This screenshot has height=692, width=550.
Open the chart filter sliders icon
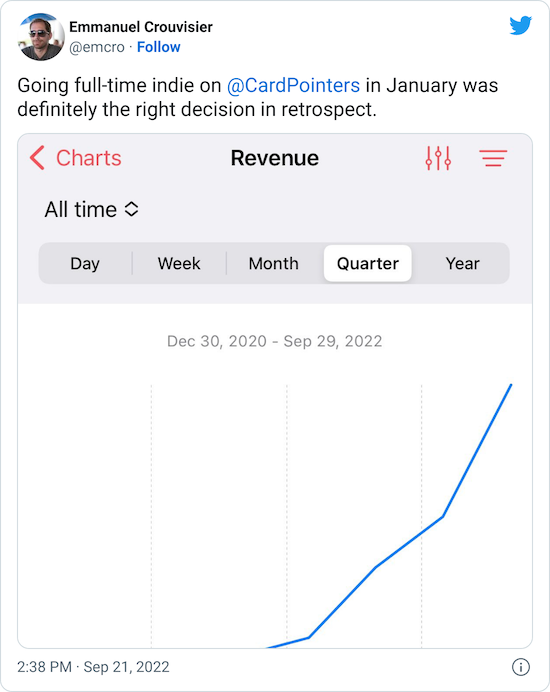[438, 158]
